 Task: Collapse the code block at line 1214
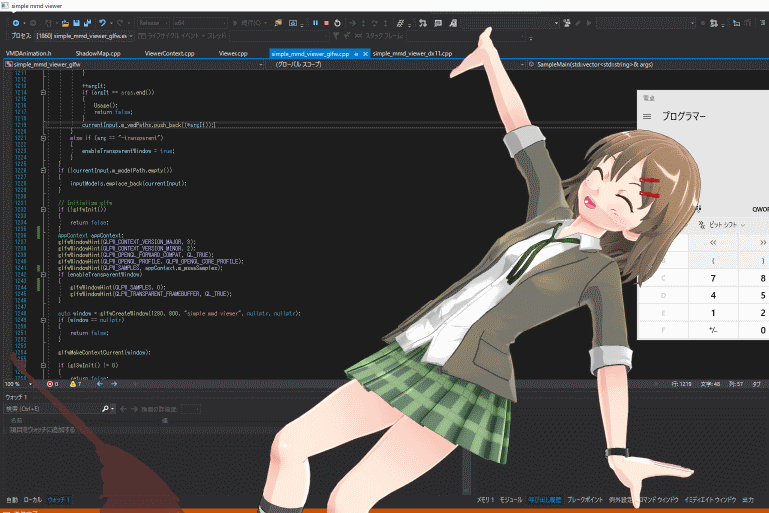pyautogui.click(x=43, y=92)
